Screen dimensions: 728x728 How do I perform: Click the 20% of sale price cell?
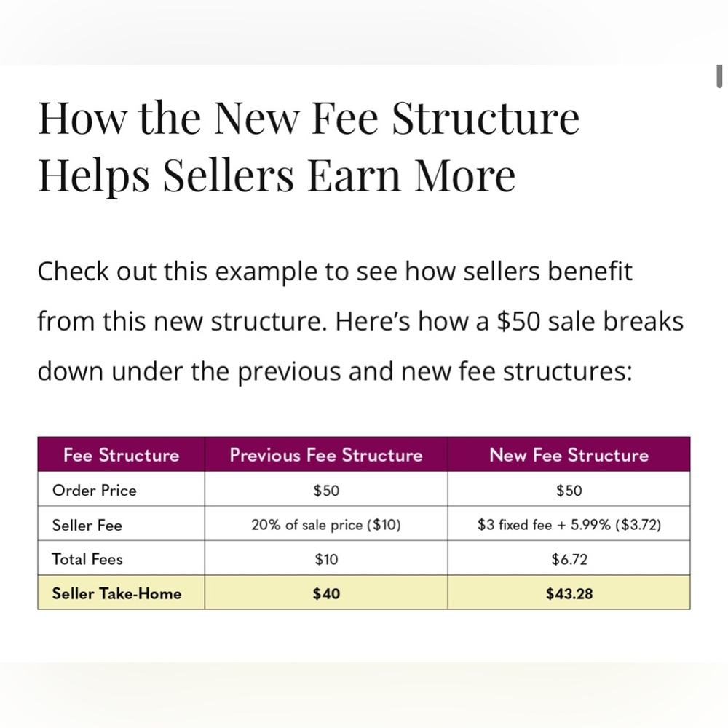[x=326, y=524]
